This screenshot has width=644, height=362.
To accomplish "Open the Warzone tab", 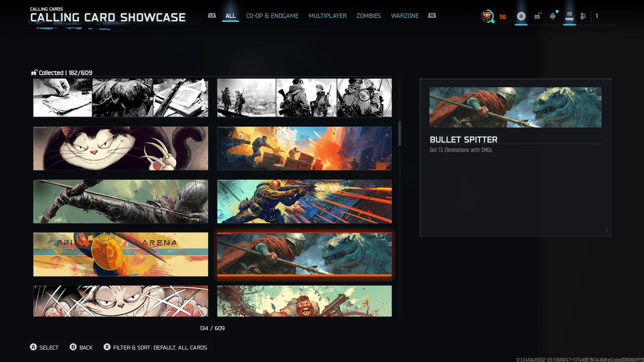I will (x=405, y=16).
